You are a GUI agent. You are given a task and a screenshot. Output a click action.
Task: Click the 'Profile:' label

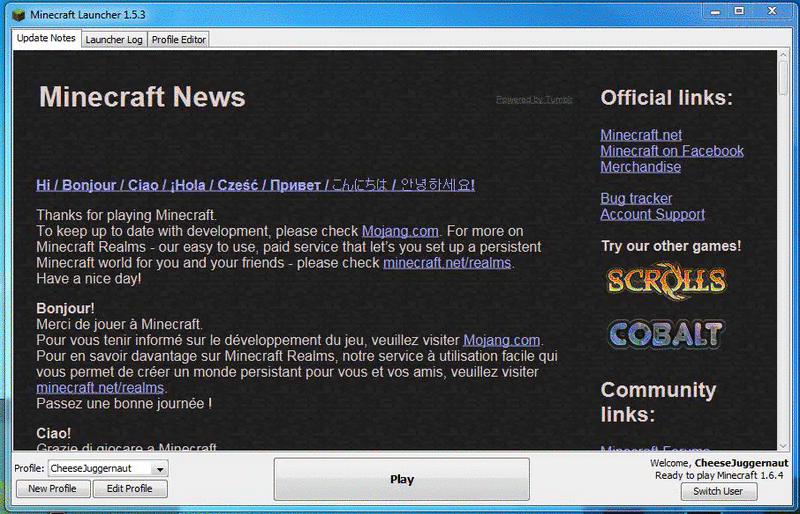coord(29,469)
